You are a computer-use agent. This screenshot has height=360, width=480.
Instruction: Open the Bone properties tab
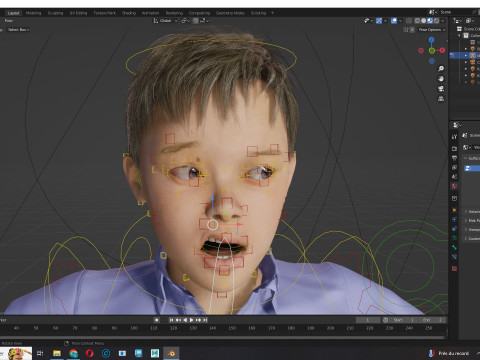[x=454, y=247]
